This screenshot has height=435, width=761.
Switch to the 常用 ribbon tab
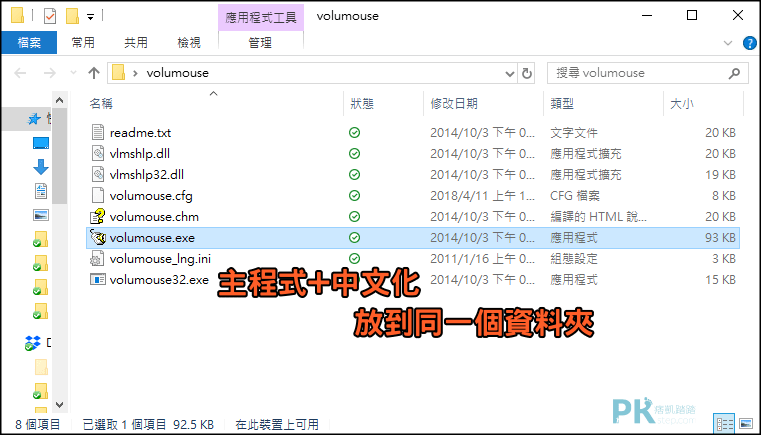[83, 43]
